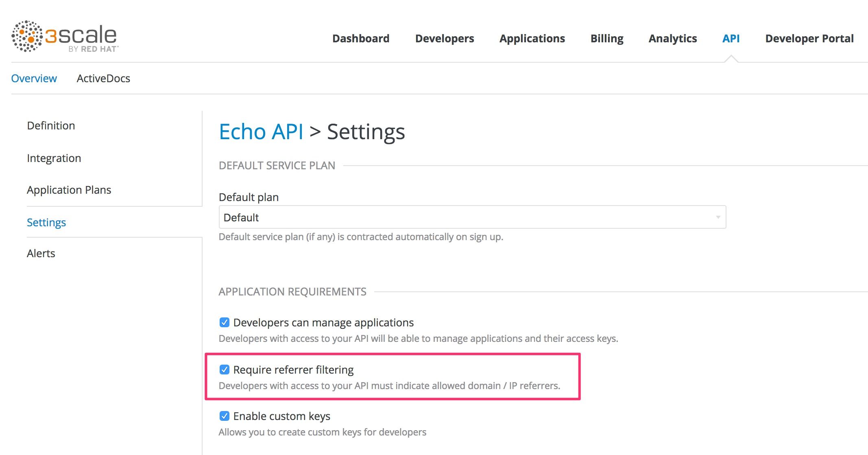The height and width of the screenshot is (455, 868).
Task: Navigate to Integration settings
Action: [x=54, y=158]
